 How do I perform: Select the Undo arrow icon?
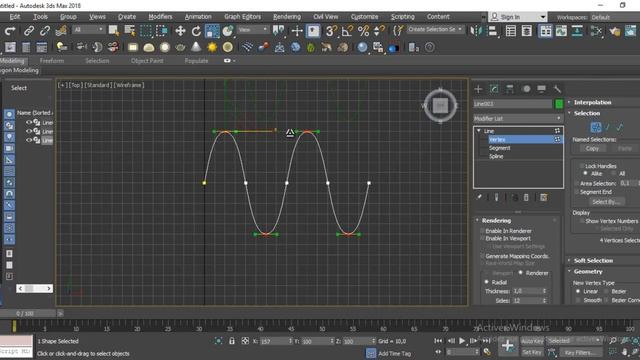coord(10,31)
